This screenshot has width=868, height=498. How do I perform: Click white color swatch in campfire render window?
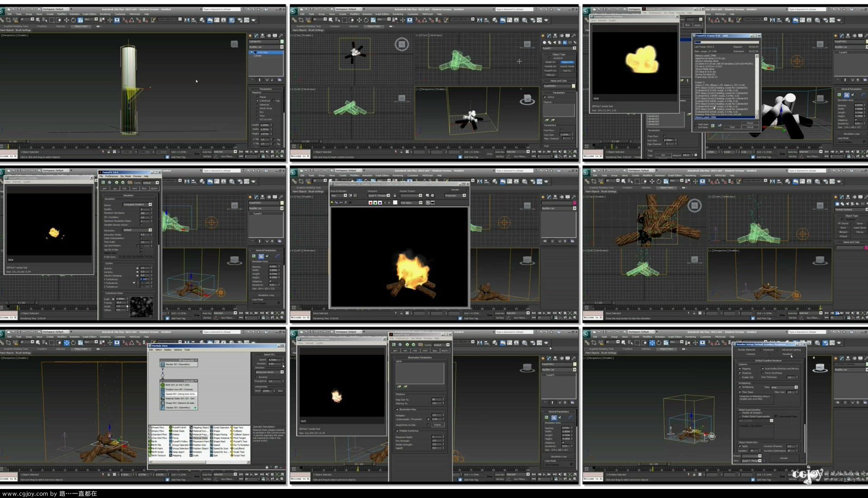click(x=395, y=202)
